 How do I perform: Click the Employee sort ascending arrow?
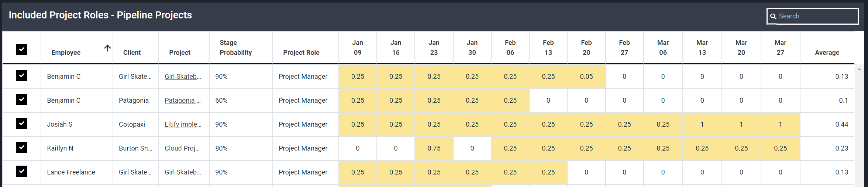pos(107,48)
